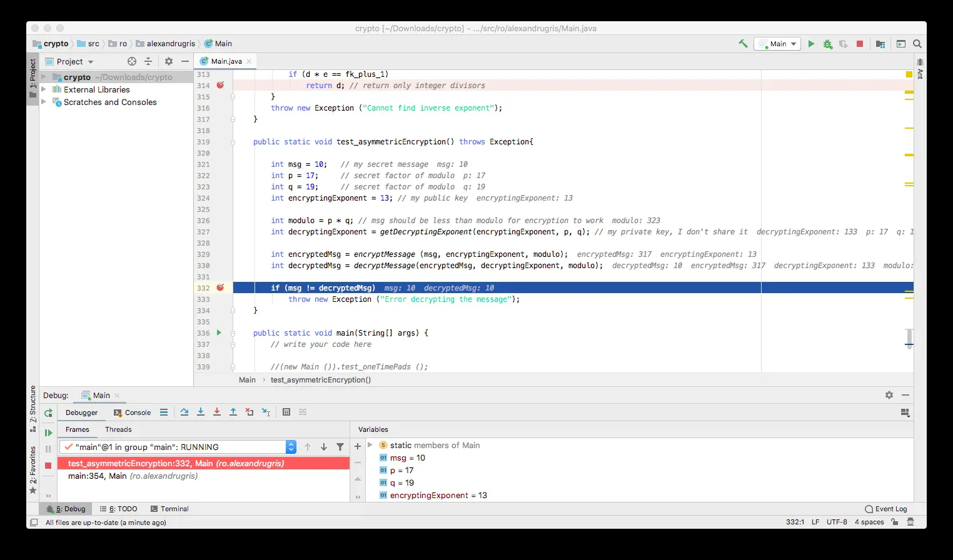This screenshot has width=953, height=560.
Task: Open the Search Everywhere magnifier
Action: [917, 44]
